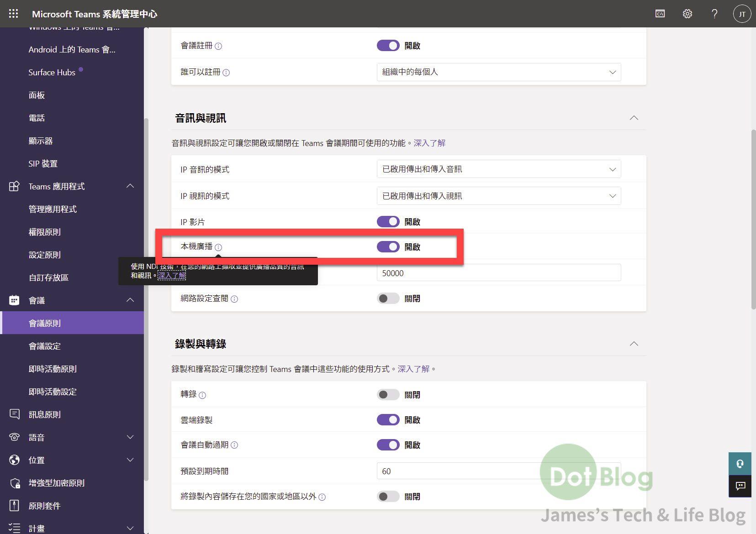Toggle 將錄製內容儲存在您的國家或地區以外 switch
The height and width of the screenshot is (534, 756).
[x=388, y=497]
